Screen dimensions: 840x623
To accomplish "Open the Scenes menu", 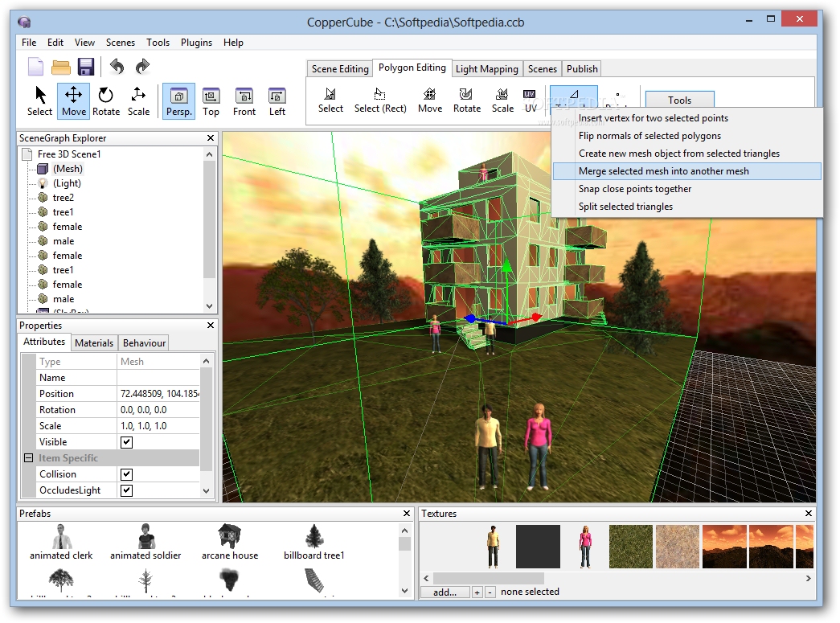I will [121, 43].
